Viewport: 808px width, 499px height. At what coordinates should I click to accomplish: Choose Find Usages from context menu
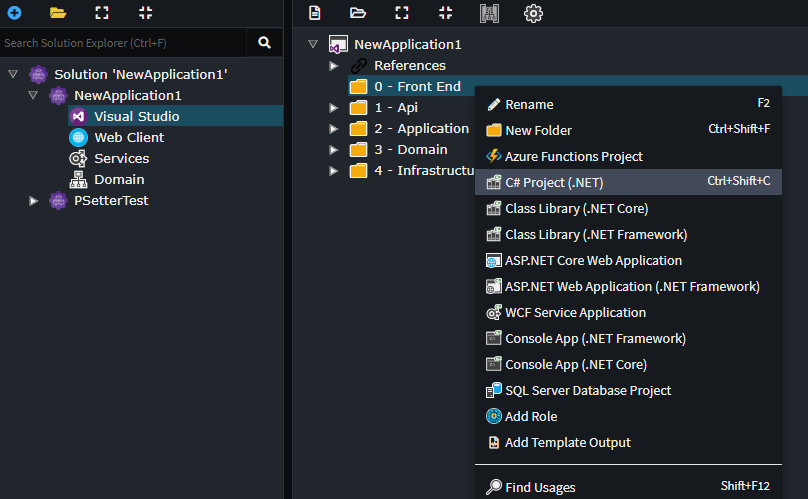point(628,487)
